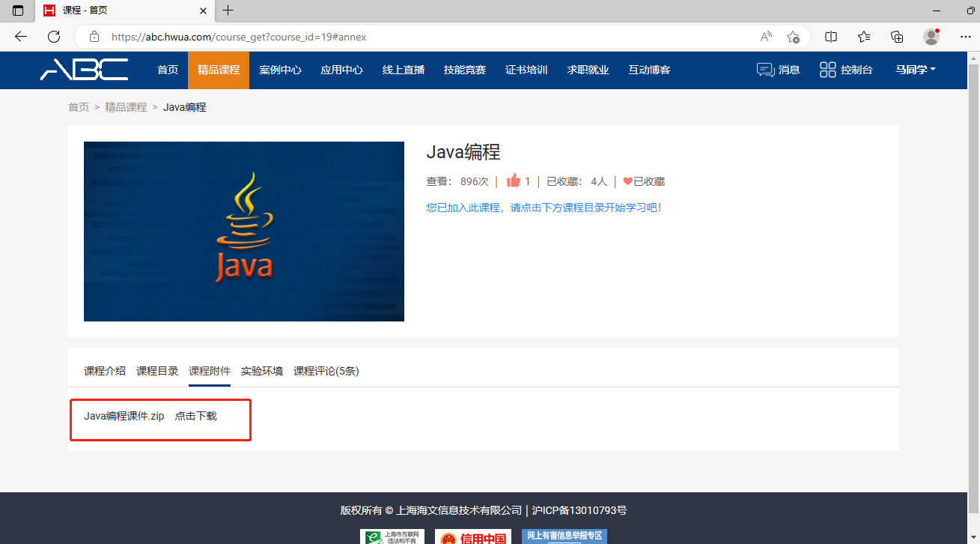Screen dimensions: 980x544
Task: Open 技能竞赛 in the navigation bar
Action: [465, 70]
